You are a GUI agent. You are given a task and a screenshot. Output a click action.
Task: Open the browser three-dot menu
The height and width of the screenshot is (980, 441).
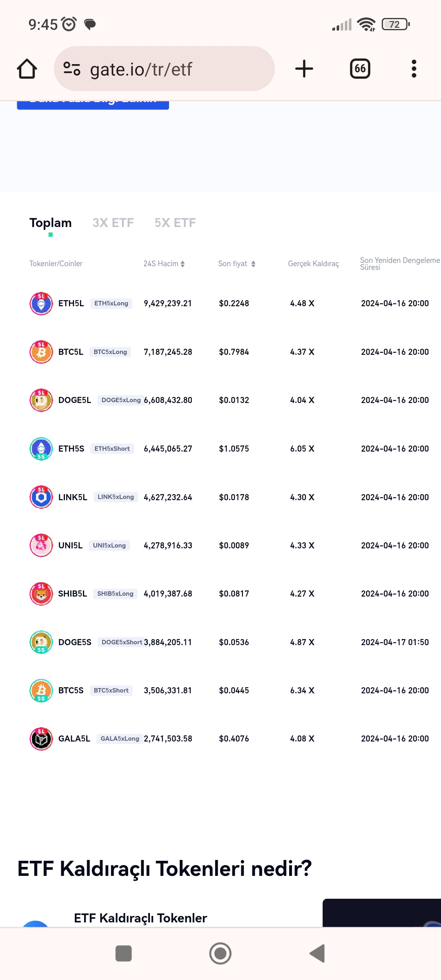tap(414, 69)
